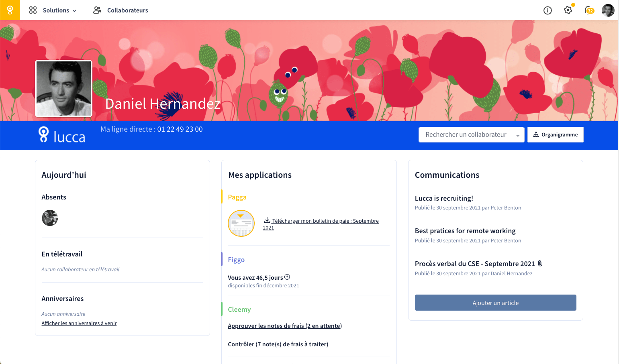
Task: Click the attachment paperclip icon on CSE article
Action: (x=540, y=264)
